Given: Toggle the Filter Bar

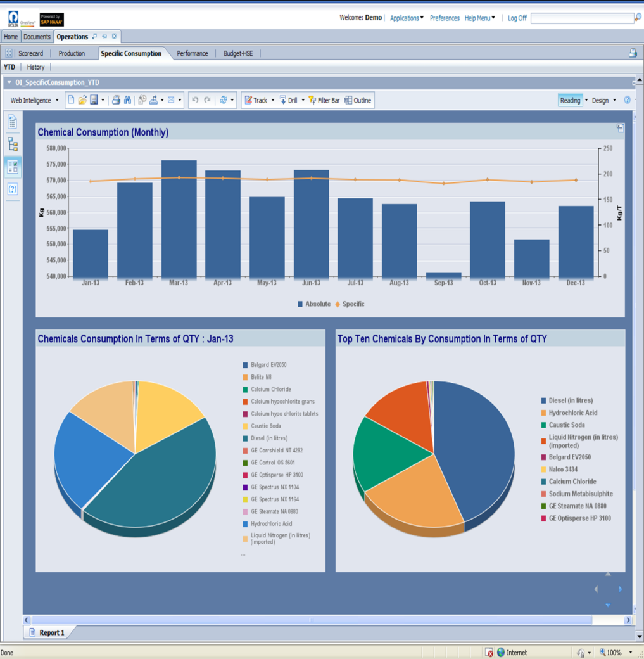Looking at the screenshot, I should click(324, 100).
